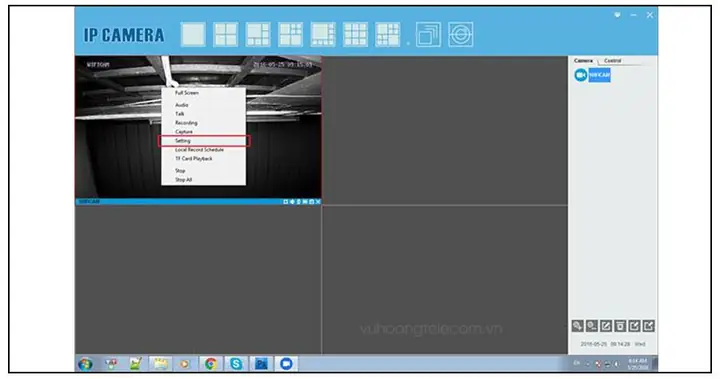Switch to the Camera tab
This screenshot has height=379, width=720.
(x=583, y=61)
